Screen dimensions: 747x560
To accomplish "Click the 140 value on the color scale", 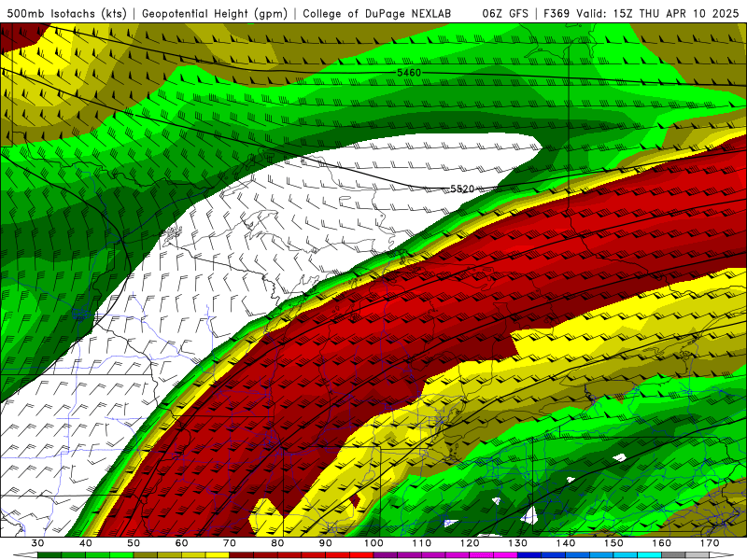I will tap(566, 543).
